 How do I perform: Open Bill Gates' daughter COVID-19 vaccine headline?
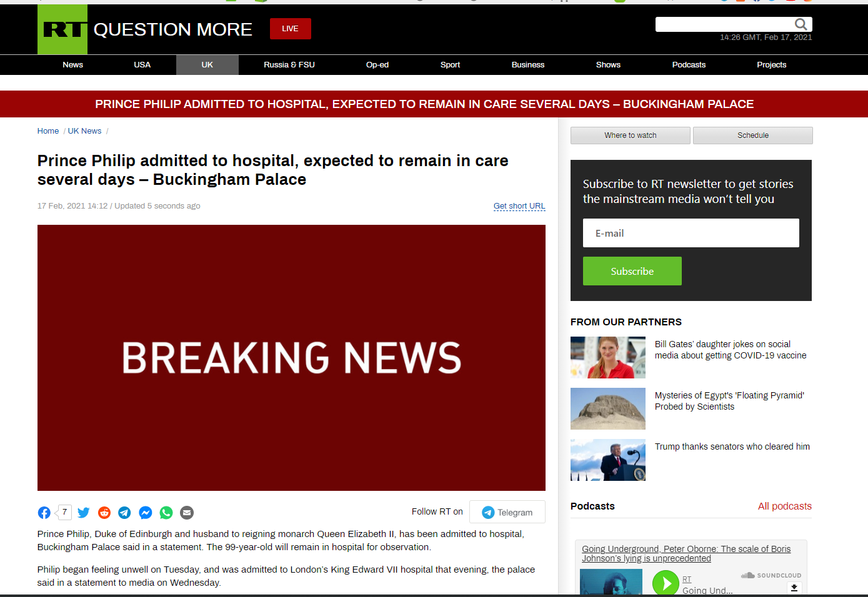[x=731, y=350]
